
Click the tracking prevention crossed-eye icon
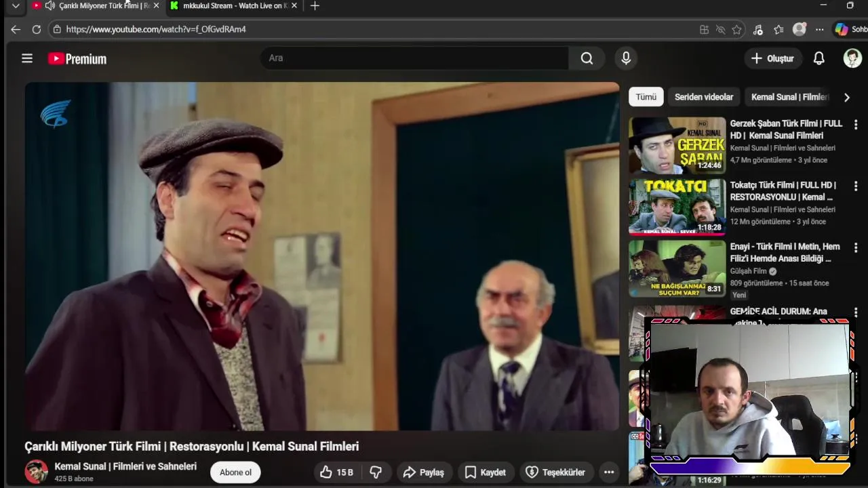click(x=721, y=30)
